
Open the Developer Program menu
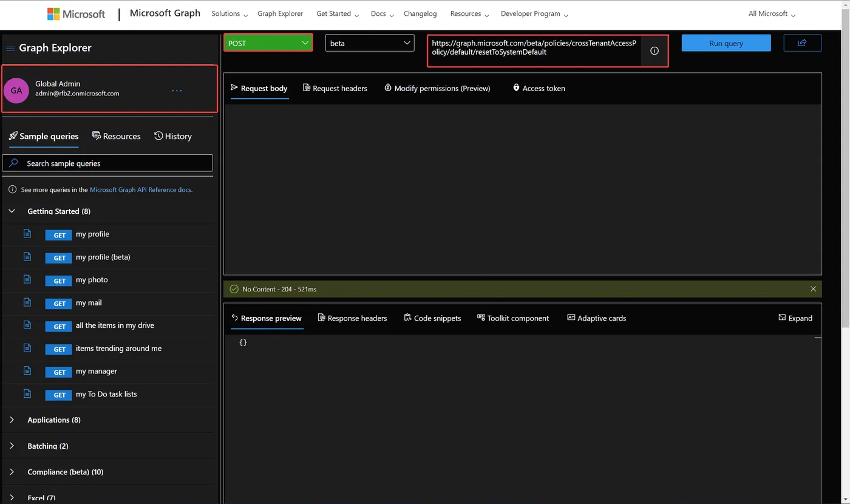535,14
